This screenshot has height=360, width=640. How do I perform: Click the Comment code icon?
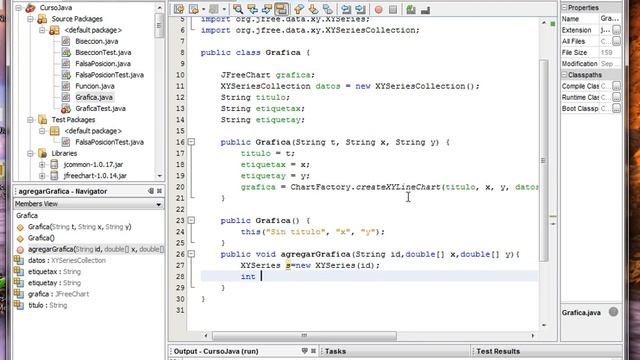coord(411,9)
